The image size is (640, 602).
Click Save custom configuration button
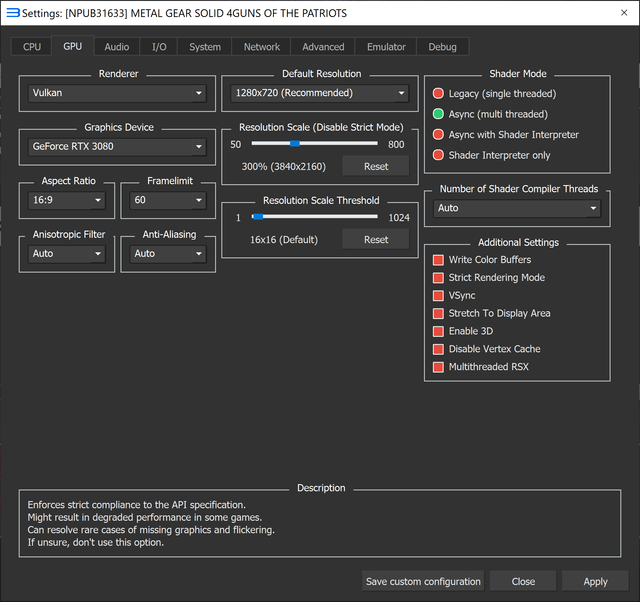[x=423, y=581]
